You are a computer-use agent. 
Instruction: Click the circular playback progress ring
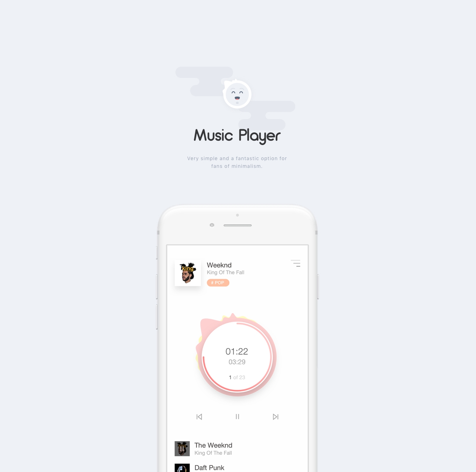coord(237,357)
